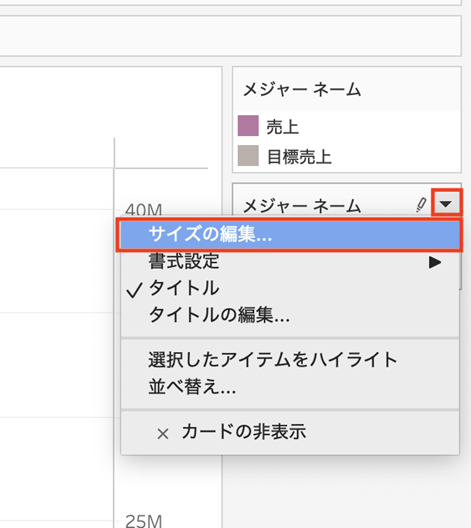Open the 書式設定 submenu entry
Screen dimensions: 471x528
(x=290, y=261)
